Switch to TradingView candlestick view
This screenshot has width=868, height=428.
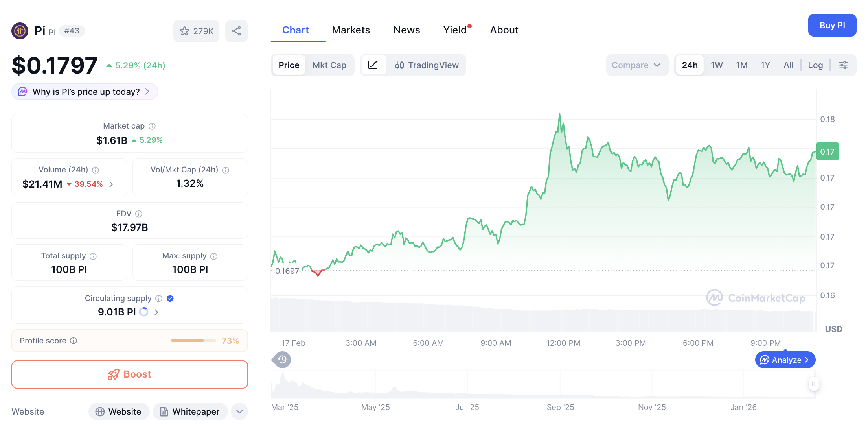[x=427, y=65]
